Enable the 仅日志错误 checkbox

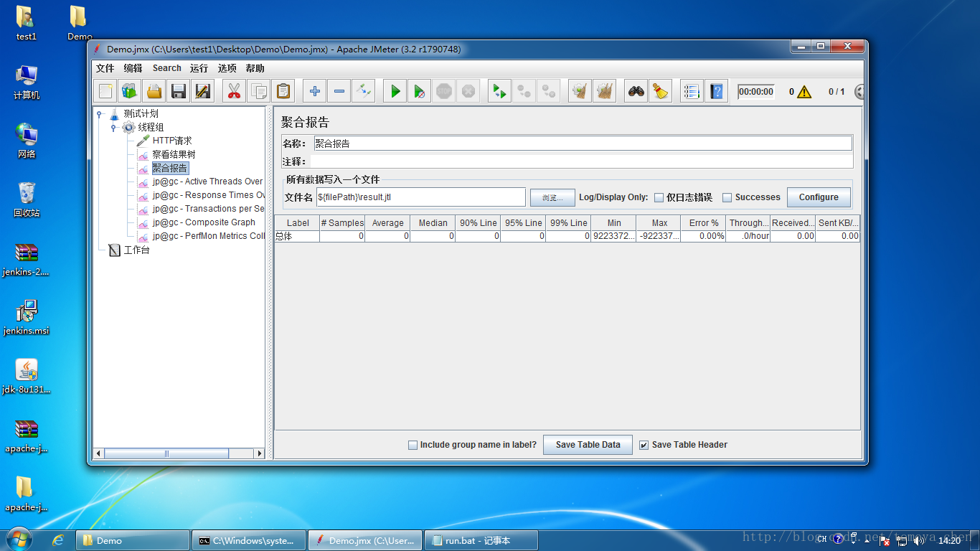pos(659,198)
